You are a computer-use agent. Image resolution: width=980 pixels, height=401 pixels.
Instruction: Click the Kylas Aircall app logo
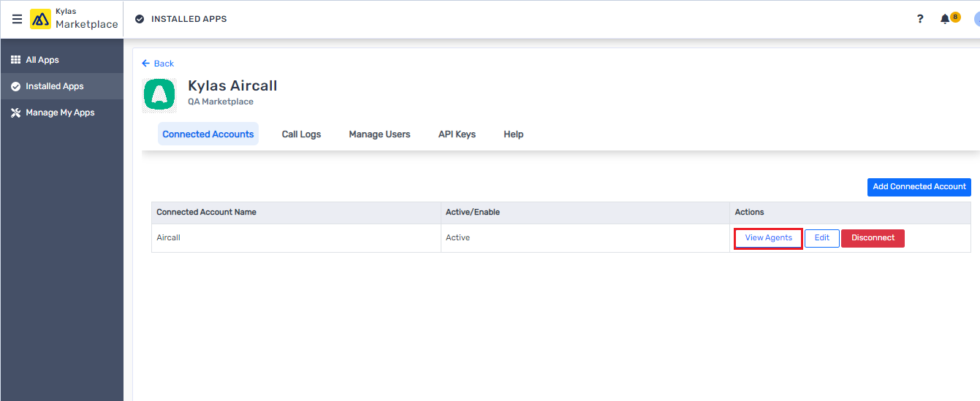(160, 95)
